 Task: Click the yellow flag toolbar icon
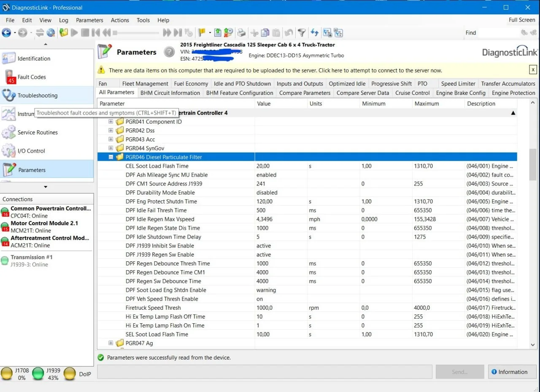coord(202,32)
